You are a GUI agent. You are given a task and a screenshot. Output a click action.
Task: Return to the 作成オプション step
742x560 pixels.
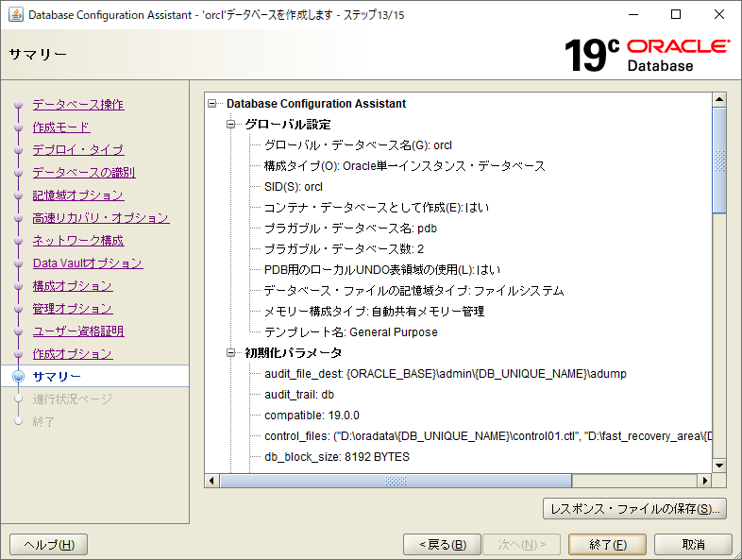tap(73, 354)
